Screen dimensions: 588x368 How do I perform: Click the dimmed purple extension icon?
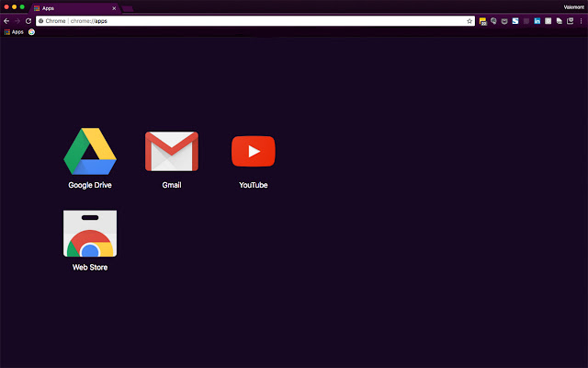point(526,21)
